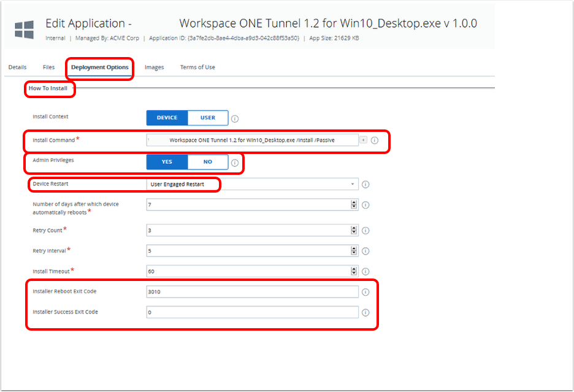Switch to the Images tab
Screen dimensions: 574x392
click(154, 67)
